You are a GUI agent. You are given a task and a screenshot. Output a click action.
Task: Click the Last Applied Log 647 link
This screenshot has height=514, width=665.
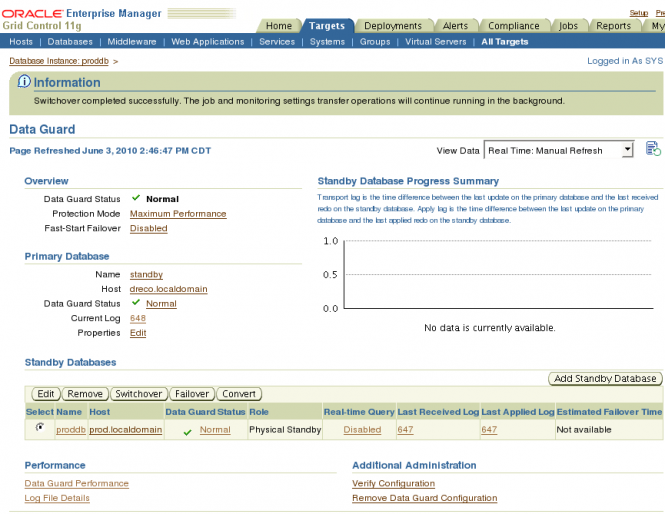(x=489, y=430)
